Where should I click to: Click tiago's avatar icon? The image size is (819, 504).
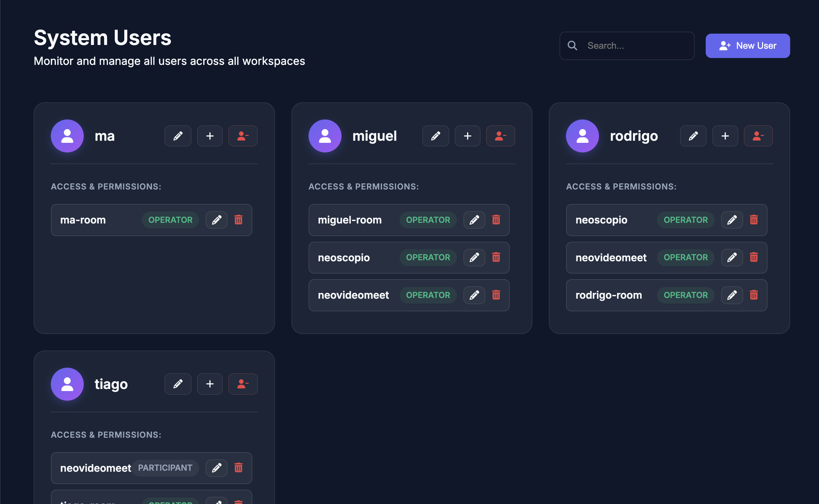pyautogui.click(x=67, y=384)
